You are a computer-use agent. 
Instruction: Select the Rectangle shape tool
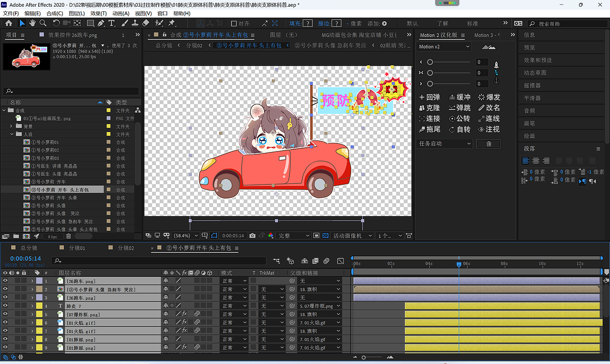90,23
